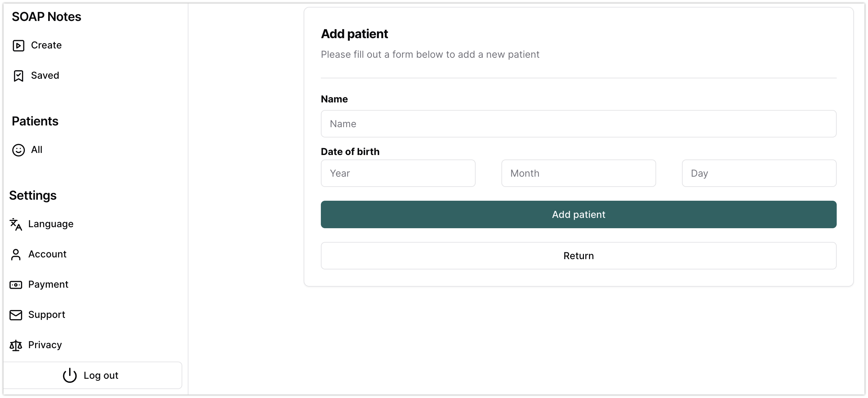Click the Month input field

pos(578,173)
